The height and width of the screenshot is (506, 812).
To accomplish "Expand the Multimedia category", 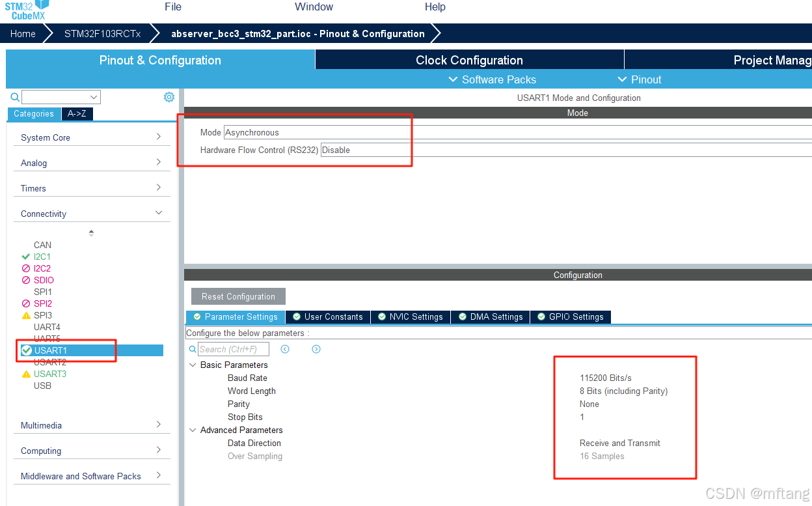I will 92,425.
